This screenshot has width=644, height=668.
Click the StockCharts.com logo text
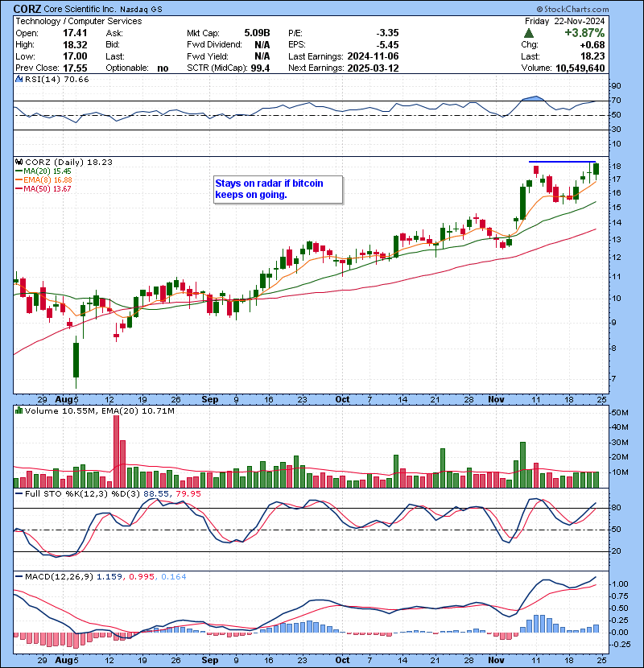click(573, 9)
